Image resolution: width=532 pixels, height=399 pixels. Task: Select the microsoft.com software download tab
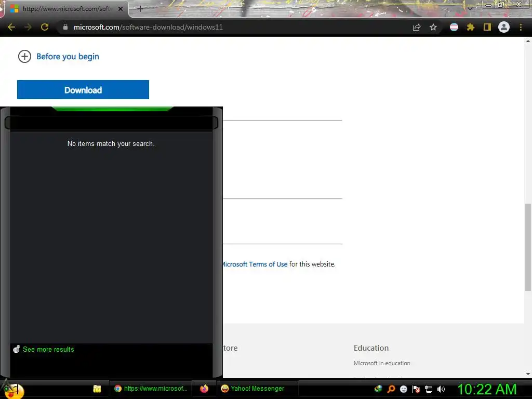[66, 9]
